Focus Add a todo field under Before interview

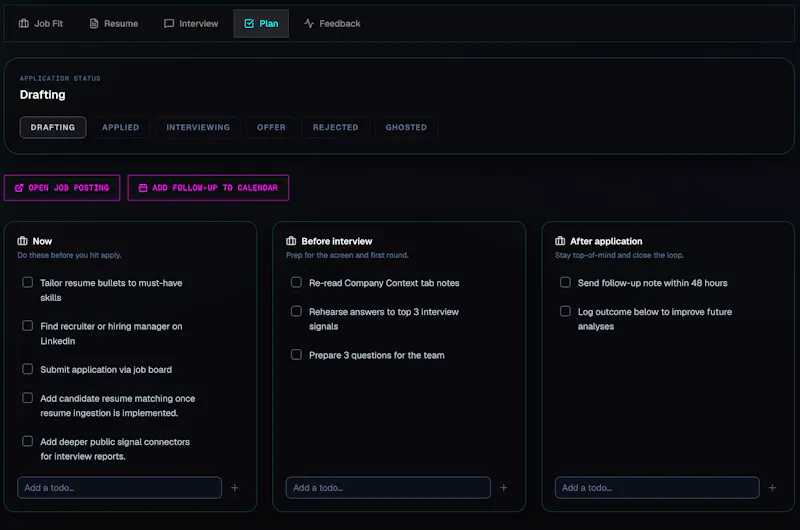(x=388, y=488)
